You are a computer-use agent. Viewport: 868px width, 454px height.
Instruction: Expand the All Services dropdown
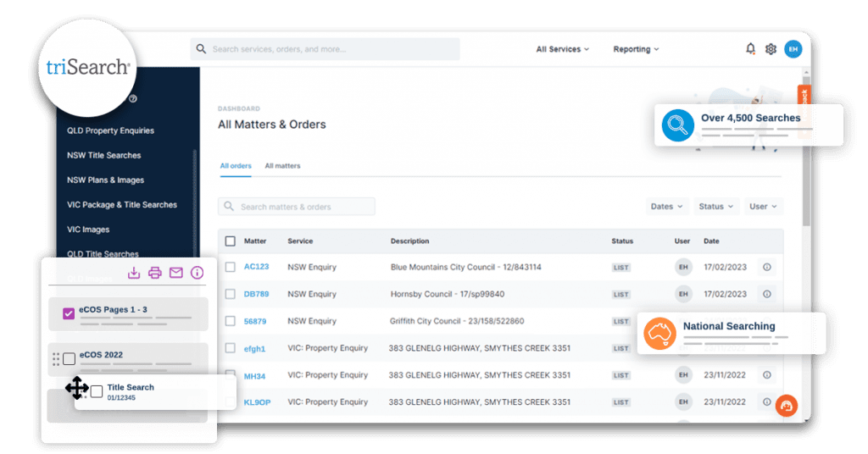click(562, 49)
